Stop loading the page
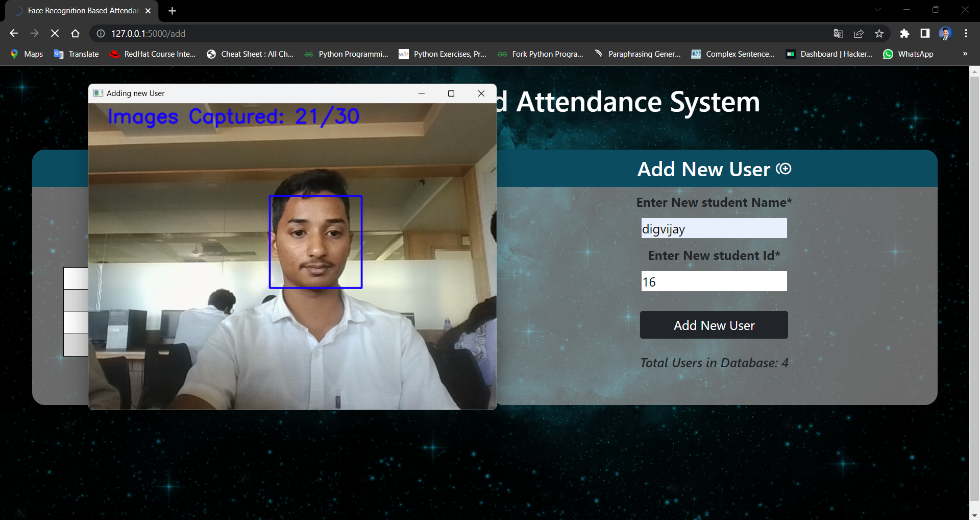980x520 pixels. (55, 33)
